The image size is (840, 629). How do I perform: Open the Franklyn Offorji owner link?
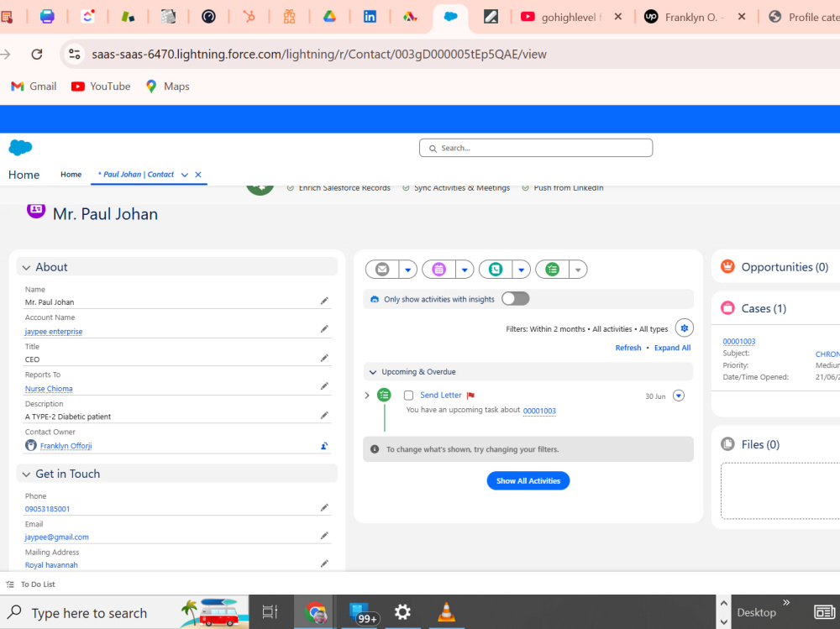[66, 446]
